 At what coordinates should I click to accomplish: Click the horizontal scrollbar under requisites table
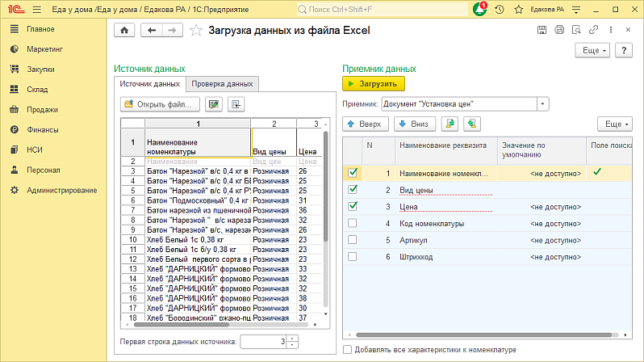click(487, 335)
